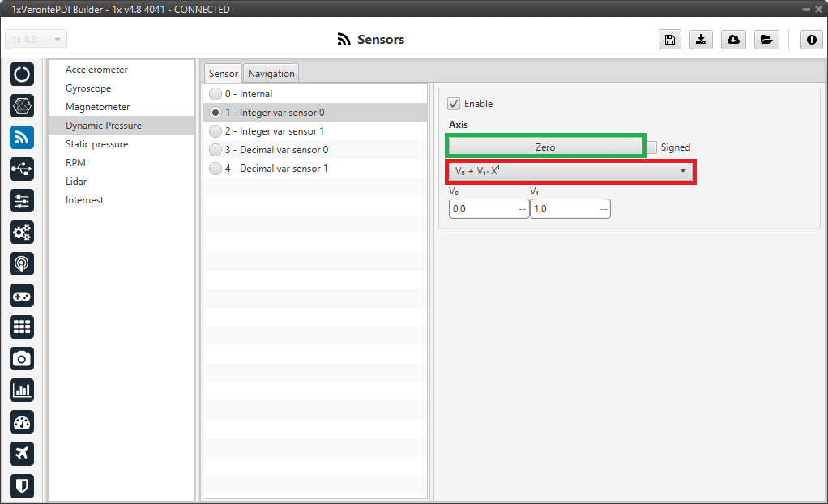Click the exclamation mark alert icon
Screen dimensions: 828x504
(x=811, y=40)
